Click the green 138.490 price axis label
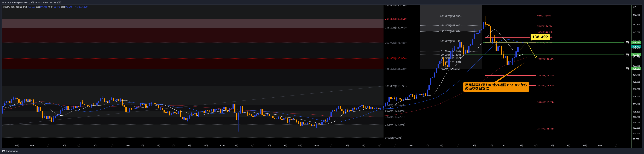This screenshot has height=154, width=644. [636, 43]
